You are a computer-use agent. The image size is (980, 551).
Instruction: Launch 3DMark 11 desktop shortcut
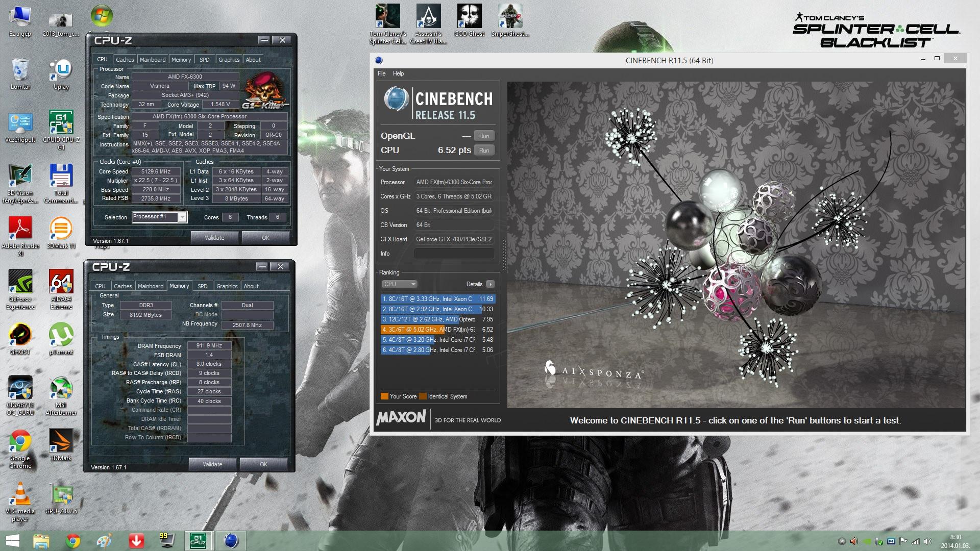pos(61,234)
